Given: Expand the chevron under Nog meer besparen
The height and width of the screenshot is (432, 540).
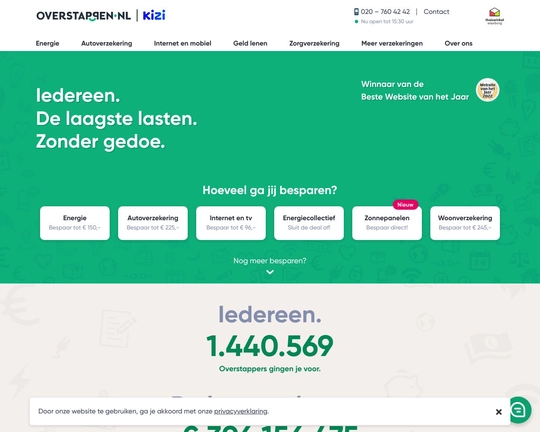Looking at the screenshot, I should [270, 272].
